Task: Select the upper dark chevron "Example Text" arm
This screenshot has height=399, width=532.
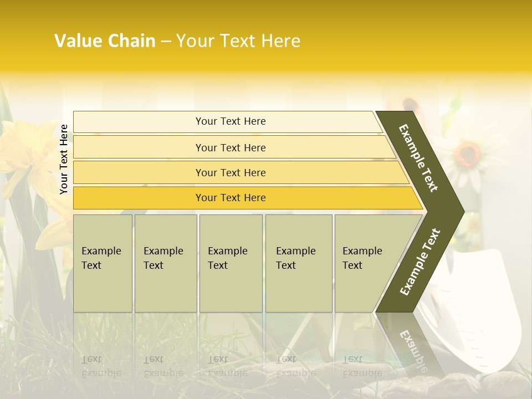Action: point(419,158)
